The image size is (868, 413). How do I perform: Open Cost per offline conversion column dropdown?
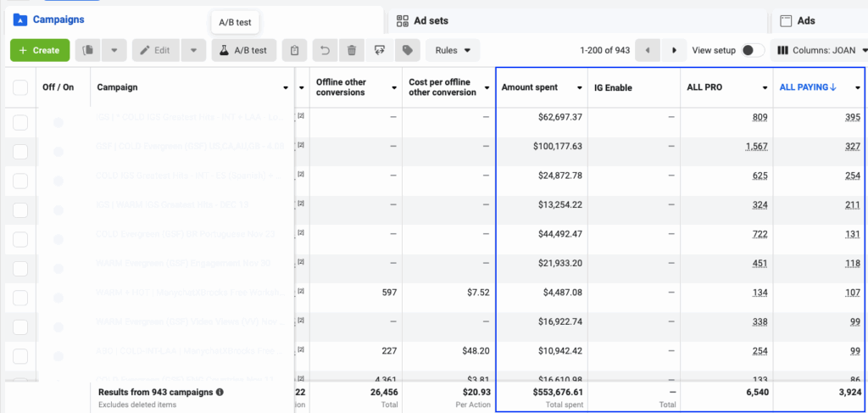point(487,87)
